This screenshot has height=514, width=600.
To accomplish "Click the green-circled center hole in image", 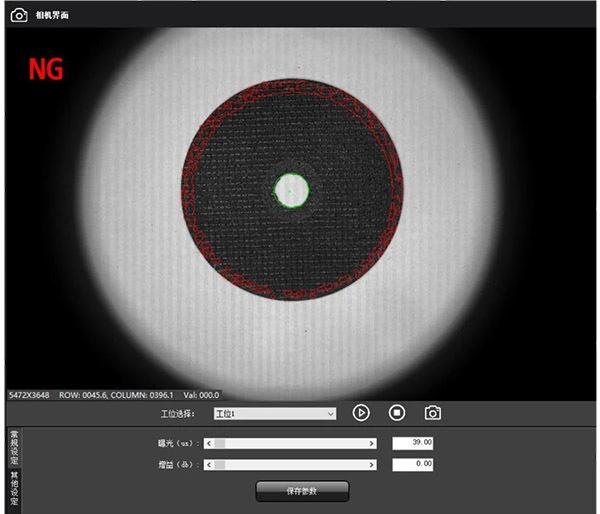I will (x=291, y=191).
